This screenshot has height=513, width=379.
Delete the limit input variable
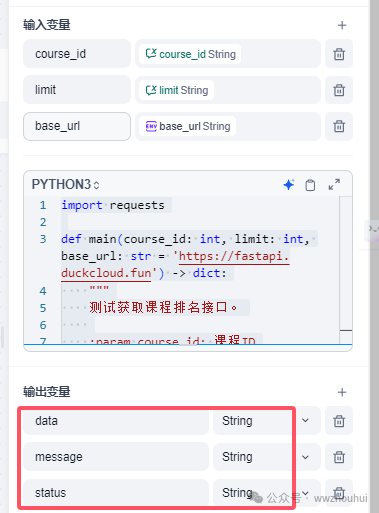click(339, 90)
